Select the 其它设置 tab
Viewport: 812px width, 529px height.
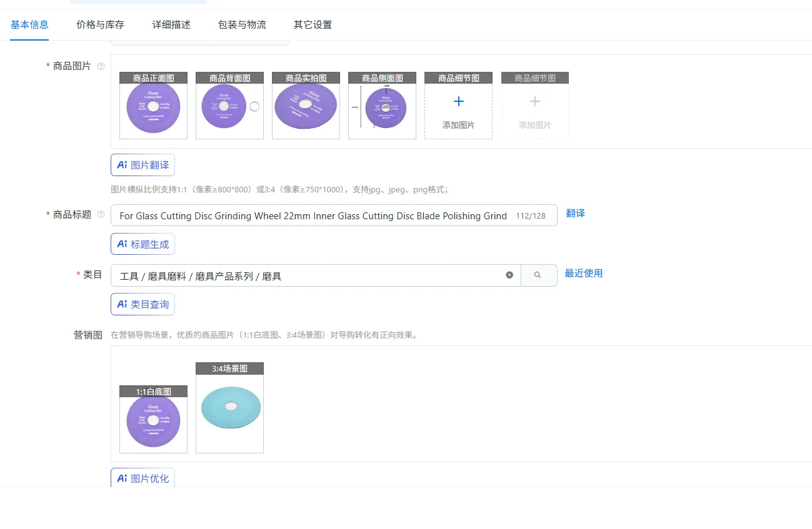(x=313, y=25)
